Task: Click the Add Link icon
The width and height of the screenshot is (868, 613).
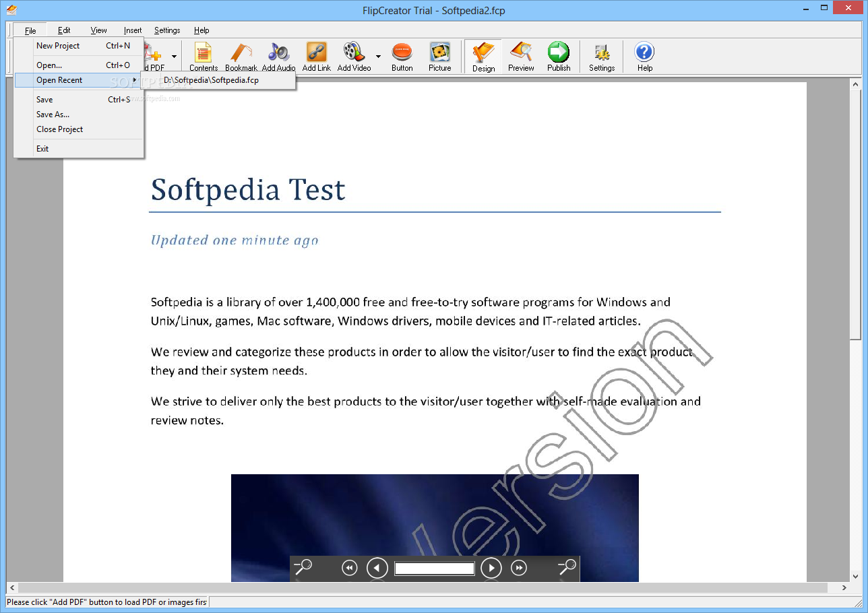Action: click(316, 57)
